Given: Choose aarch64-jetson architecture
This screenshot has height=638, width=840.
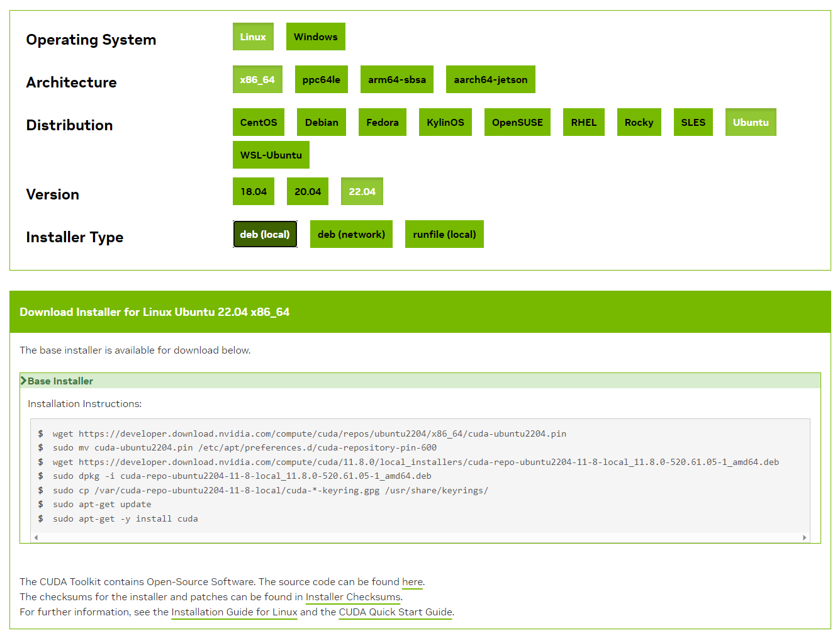Looking at the screenshot, I should pyautogui.click(x=491, y=79).
